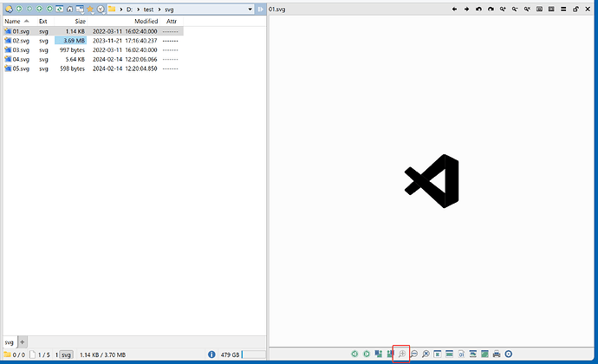Click the highlighted 3.69 MB size cell
The image size is (598, 364).
point(70,41)
